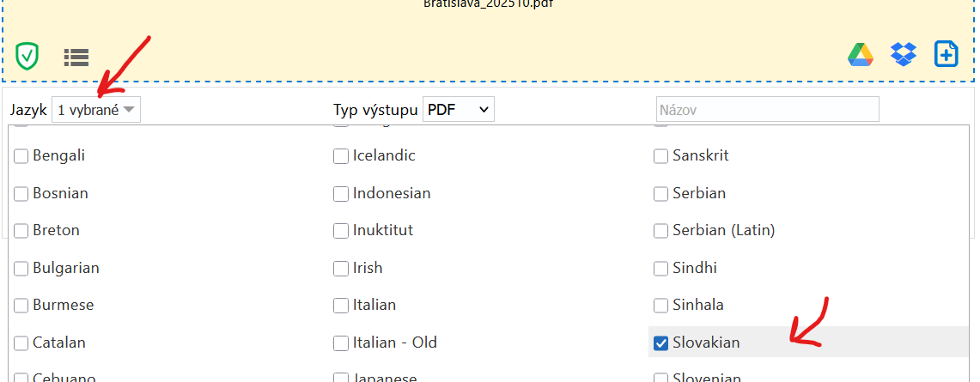Import file from Google Drive
This screenshot has width=980, height=382.
[x=861, y=54]
